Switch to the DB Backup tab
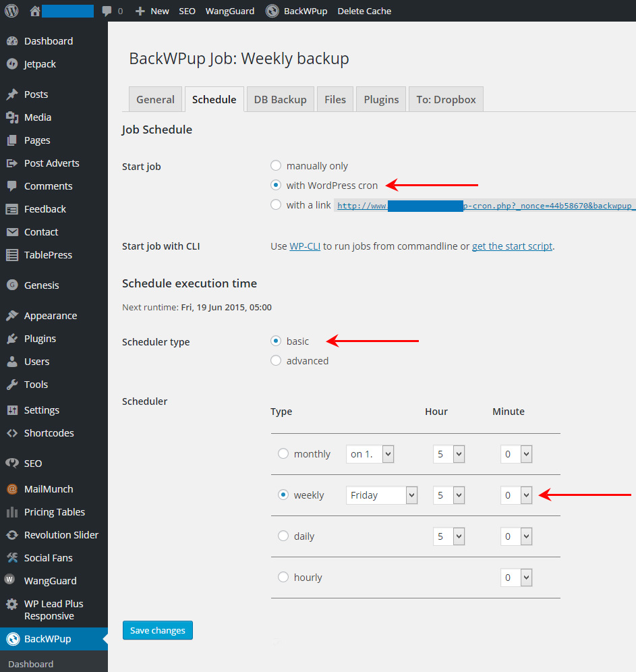This screenshot has width=636, height=672. point(280,99)
